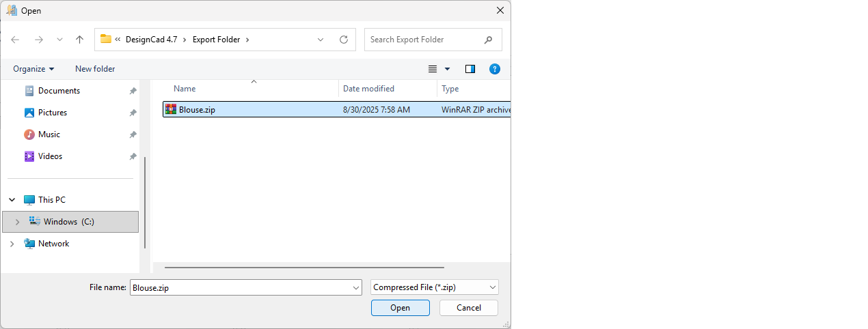868x329 pixels.
Task: Click the search magnifier icon
Action: point(488,40)
